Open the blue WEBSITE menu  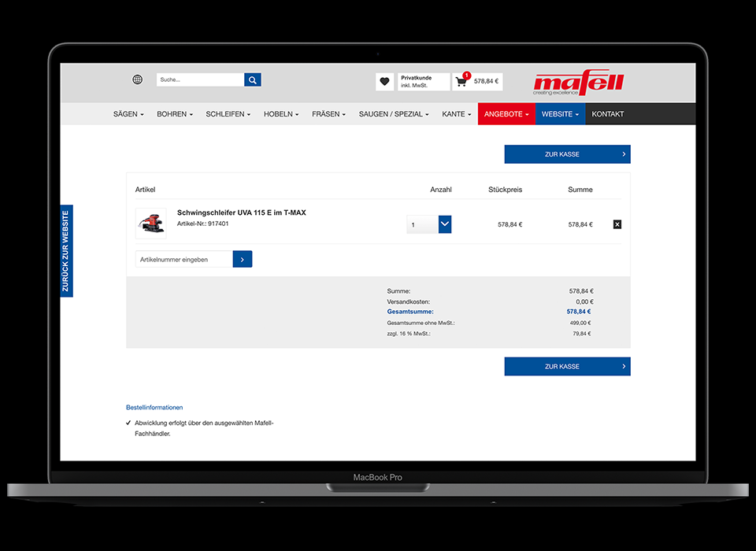(x=560, y=114)
